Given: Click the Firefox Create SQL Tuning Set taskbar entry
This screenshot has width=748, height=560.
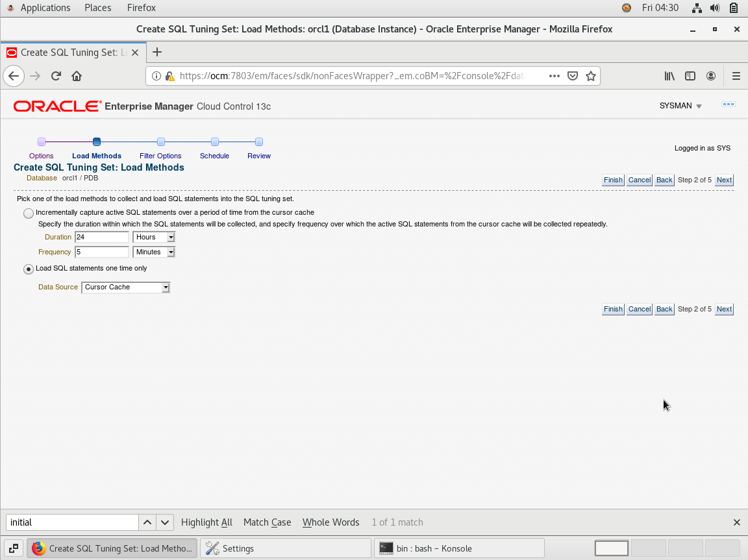Looking at the screenshot, I should click(112, 548).
